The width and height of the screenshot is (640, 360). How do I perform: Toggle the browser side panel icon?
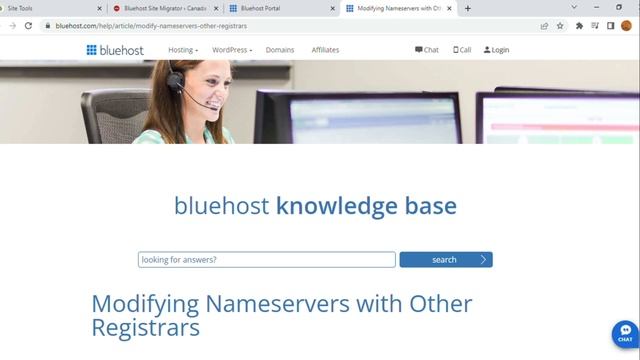611,26
